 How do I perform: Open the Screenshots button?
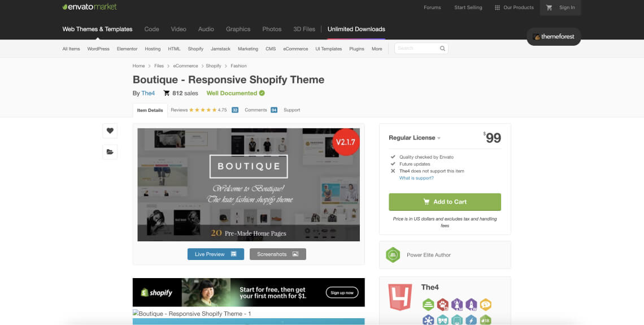coord(277,254)
